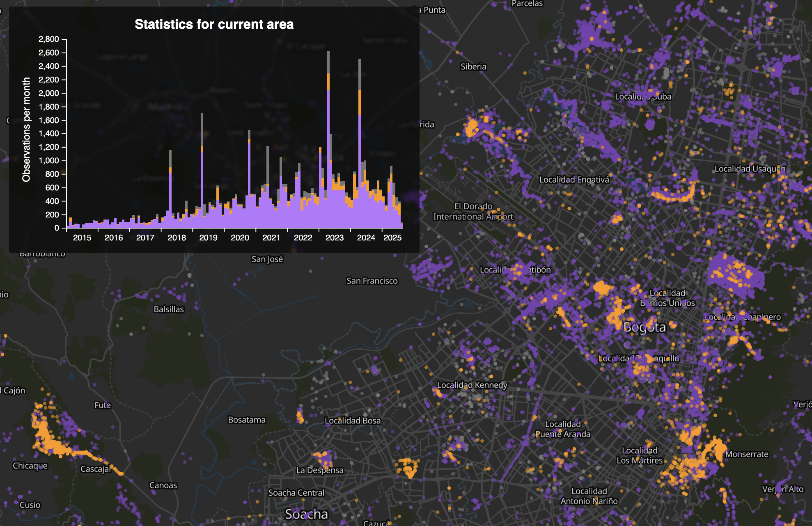Image resolution: width=812 pixels, height=526 pixels.
Task: Click the 'Chicaque' map label
Action: click(30, 466)
